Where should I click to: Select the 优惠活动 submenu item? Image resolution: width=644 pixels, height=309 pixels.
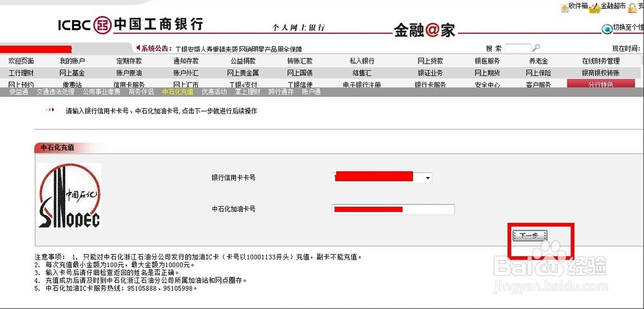coord(214,92)
